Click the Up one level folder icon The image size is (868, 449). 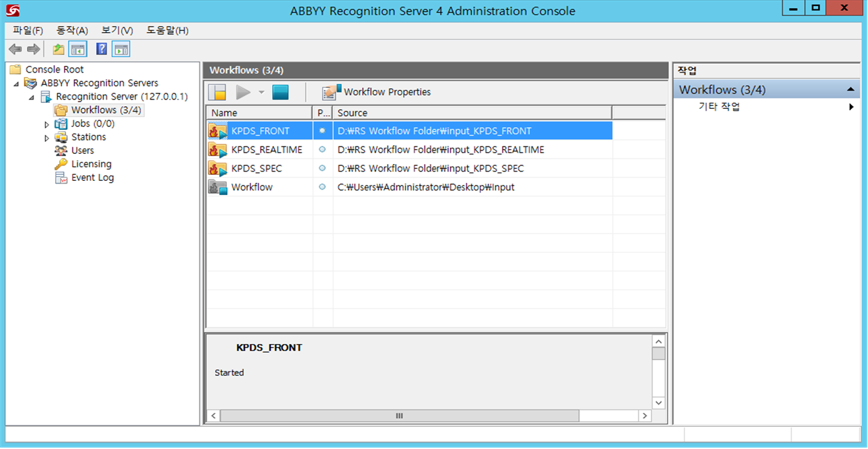(x=59, y=49)
